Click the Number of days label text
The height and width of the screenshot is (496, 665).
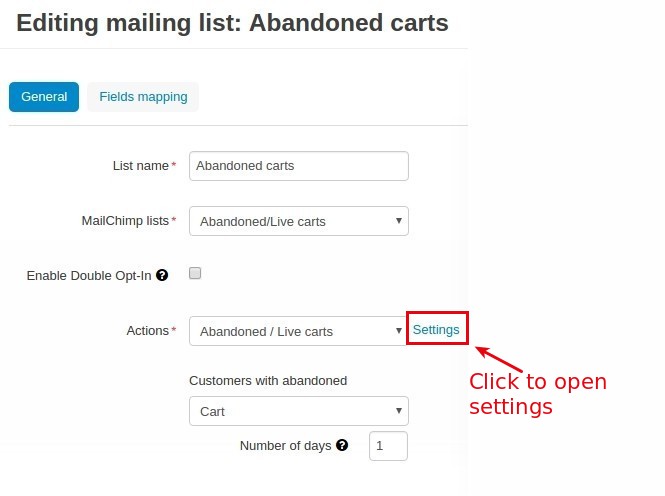pyautogui.click(x=285, y=446)
